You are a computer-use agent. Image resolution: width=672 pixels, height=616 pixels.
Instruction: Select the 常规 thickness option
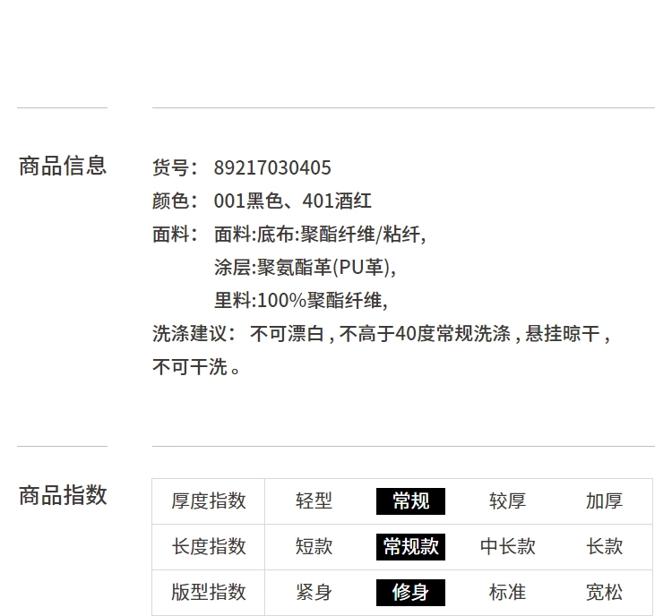click(x=410, y=501)
